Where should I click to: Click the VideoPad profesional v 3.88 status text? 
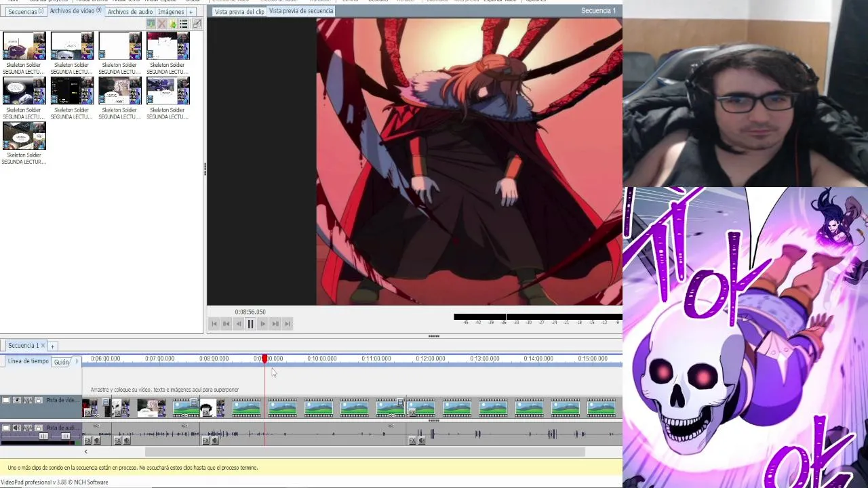tap(54, 483)
